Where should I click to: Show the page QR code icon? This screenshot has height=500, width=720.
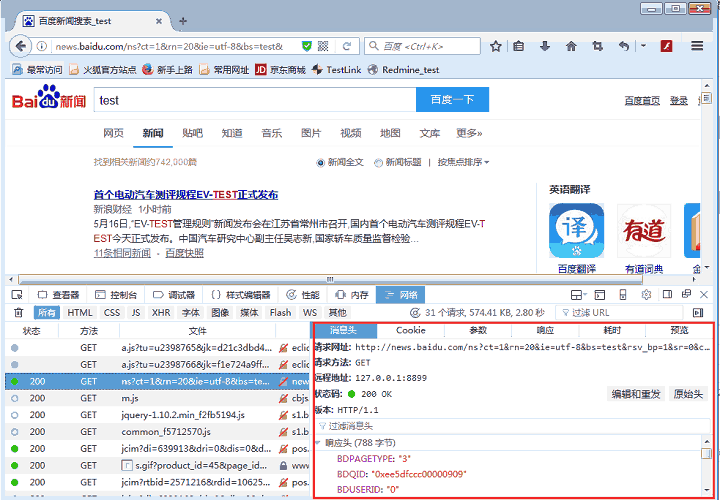[323, 46]
